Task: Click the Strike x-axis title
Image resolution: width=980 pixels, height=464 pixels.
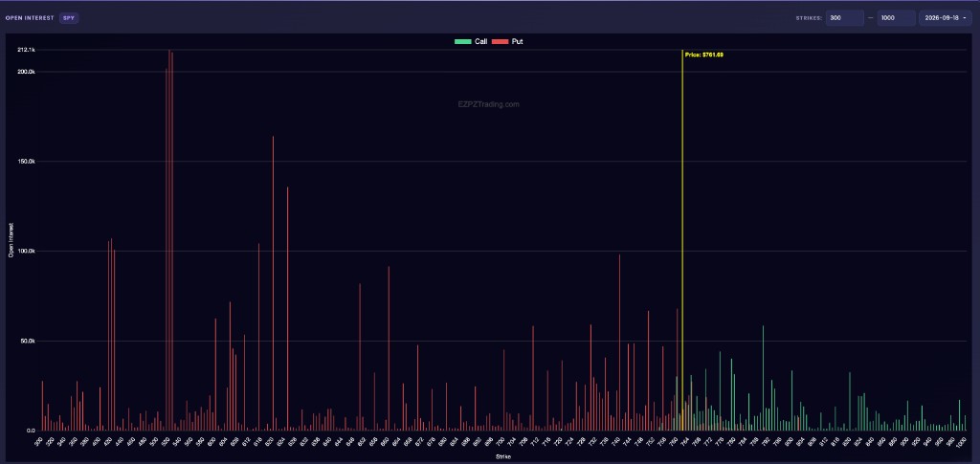Action: (503, 457)
